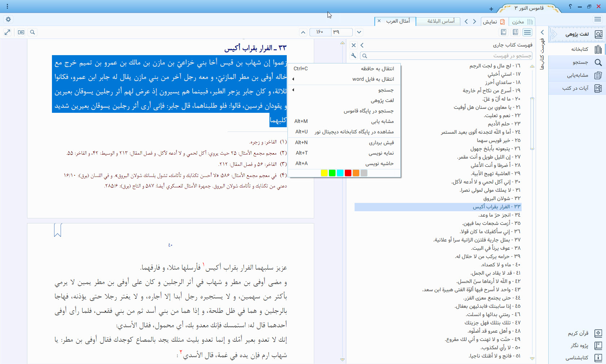Click document scroll-up arrow
This screenshot has height=364, width=606.
pyautogui.click(x=342, y=43)
